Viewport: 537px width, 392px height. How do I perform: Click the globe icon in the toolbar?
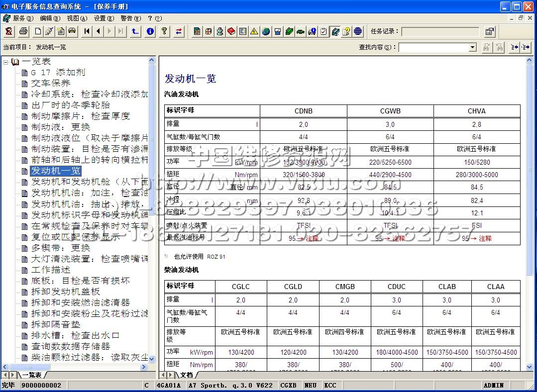click(x=266, y=31)
